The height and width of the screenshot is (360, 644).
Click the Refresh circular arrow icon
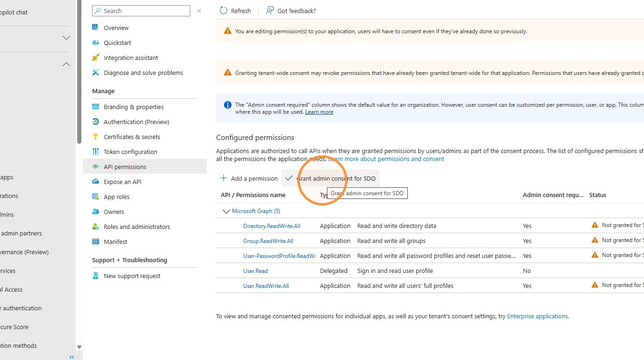point(224,11)
